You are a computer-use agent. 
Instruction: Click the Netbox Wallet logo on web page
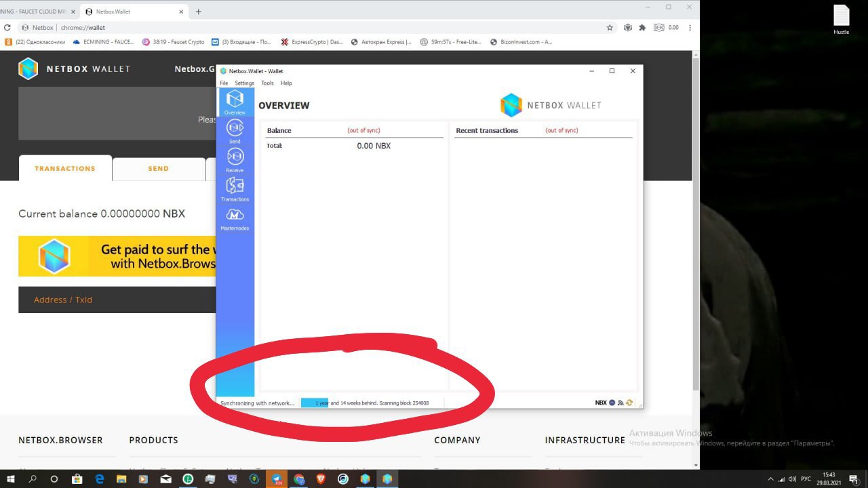point(75,68)
